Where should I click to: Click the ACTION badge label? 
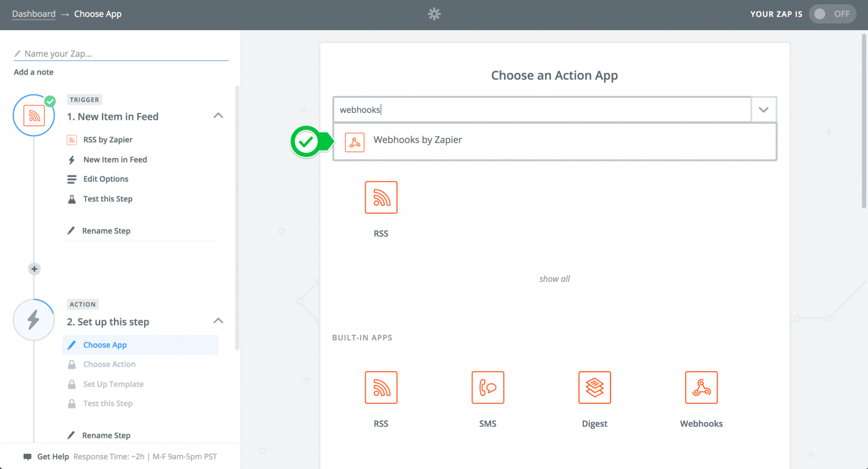click(x=83, y=304)
